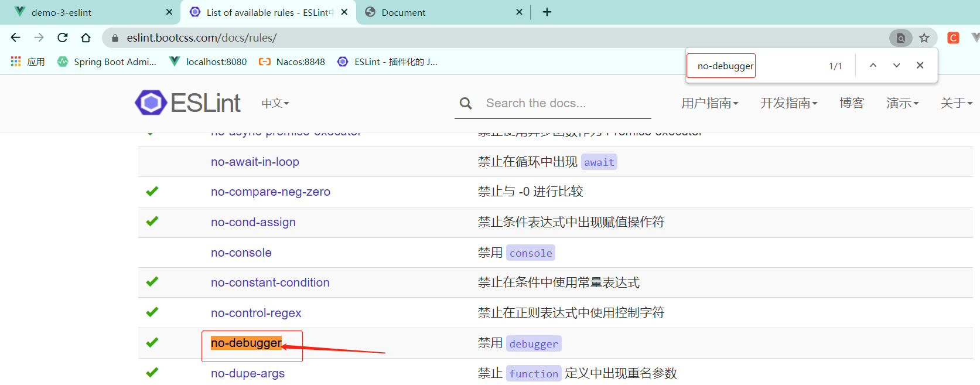Image resolution: width=980 pixels, height=385 pixels.
Task: Open the no-control-regex rule
Action: point(256,313)
